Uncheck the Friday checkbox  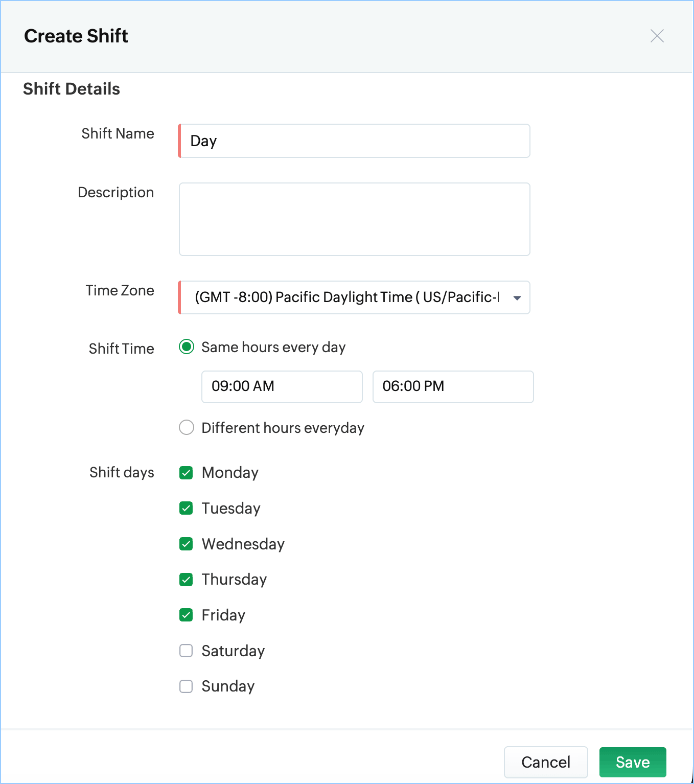[186, 615]
